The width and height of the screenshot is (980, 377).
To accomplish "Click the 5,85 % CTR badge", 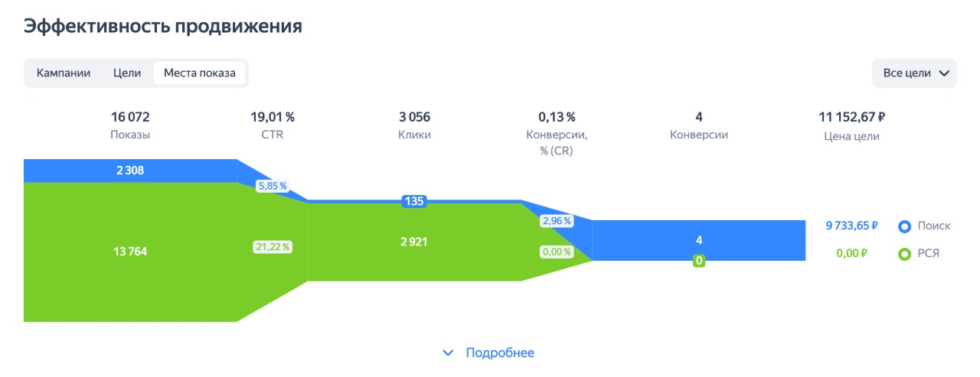I will [x=272, y=186].
